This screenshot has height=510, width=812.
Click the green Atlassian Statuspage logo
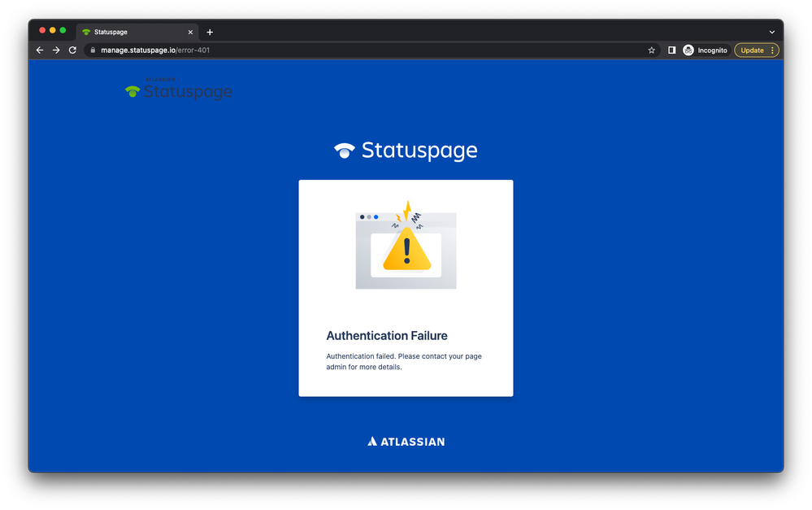179,89
